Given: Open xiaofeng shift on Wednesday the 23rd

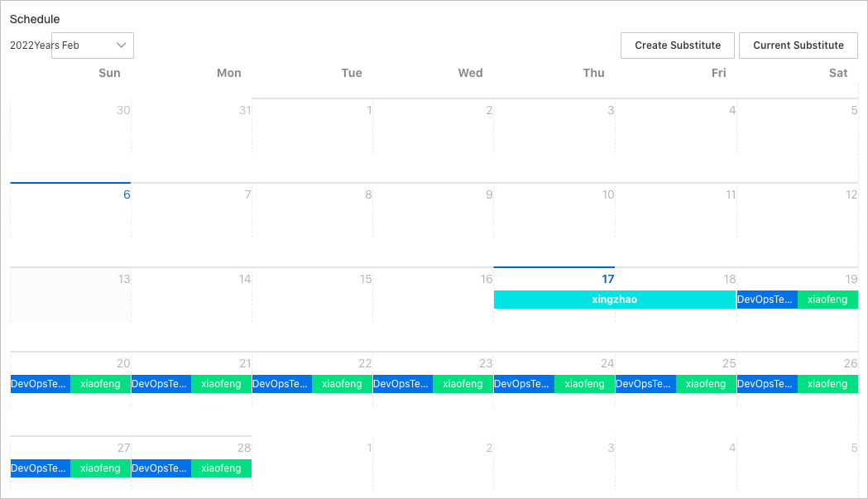Looking at the screenshot, I should coord(463,384).
